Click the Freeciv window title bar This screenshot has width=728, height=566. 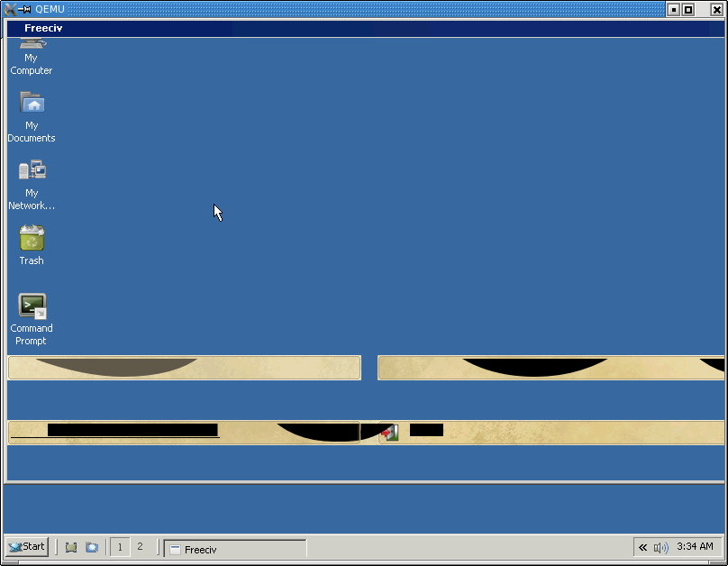[365, 28]
